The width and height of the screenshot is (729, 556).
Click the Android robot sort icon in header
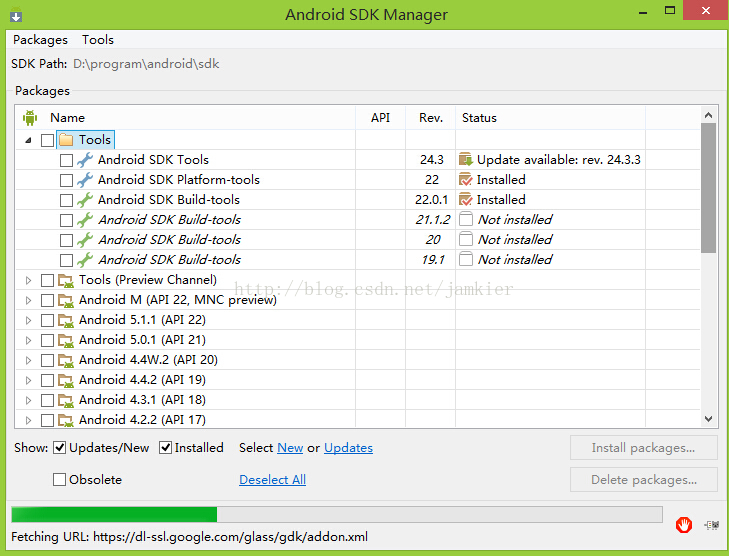click(30, 118)
